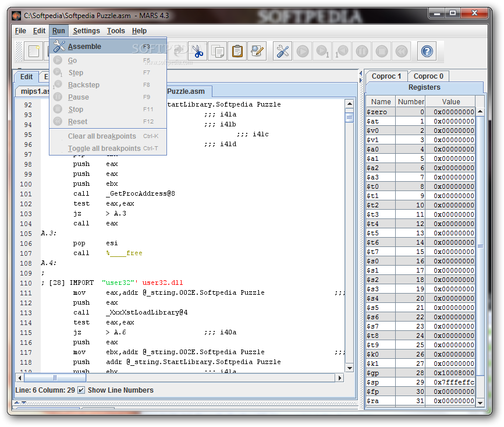Open the Tools menu
Screen dimensions: 504x427
pos(116,31)
